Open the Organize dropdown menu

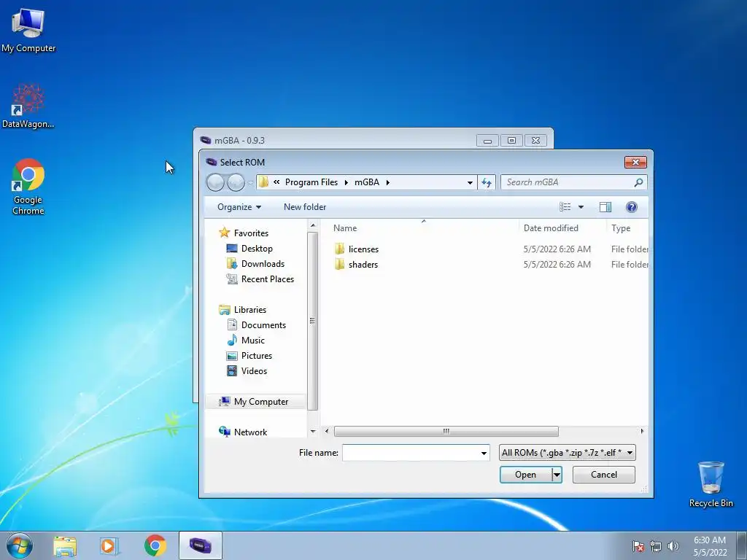pos(239,206)
